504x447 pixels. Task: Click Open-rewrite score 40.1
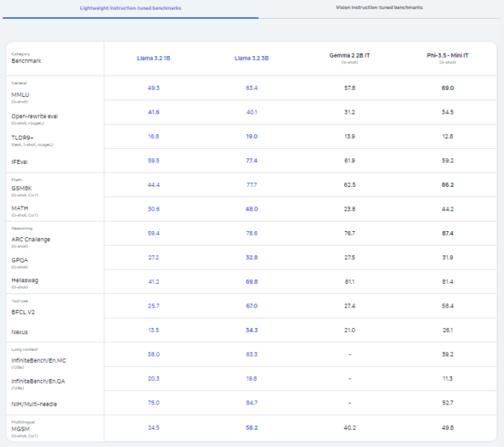[252, 112]
